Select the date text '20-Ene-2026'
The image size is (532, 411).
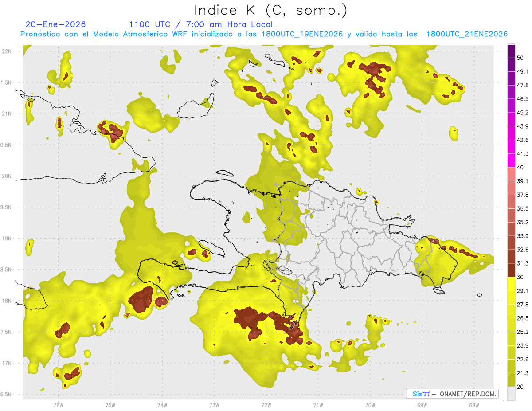55,24
